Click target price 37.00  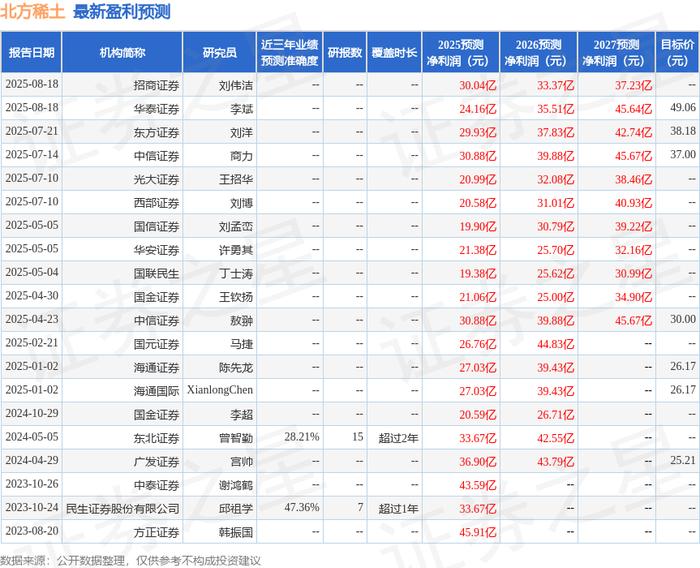[683, 155]
